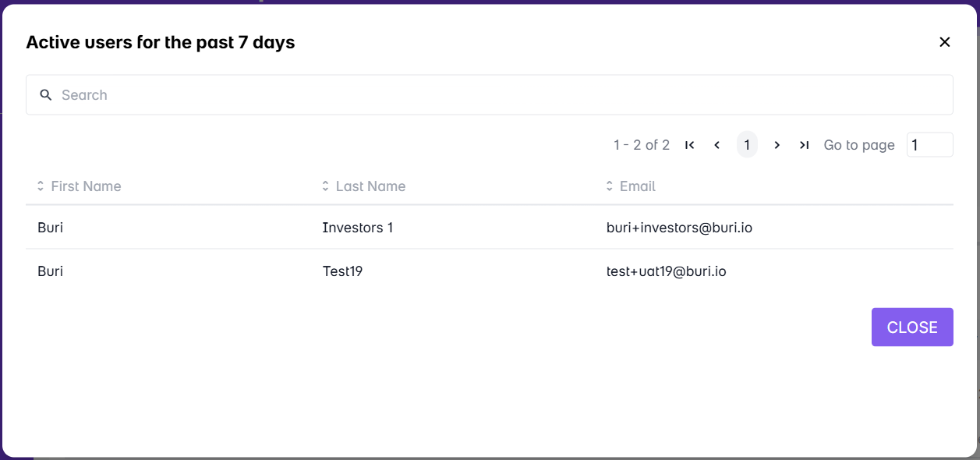Viewport: 980px width, 460px height.
Task: Click the Go to page number box
Action: (929, 145)
